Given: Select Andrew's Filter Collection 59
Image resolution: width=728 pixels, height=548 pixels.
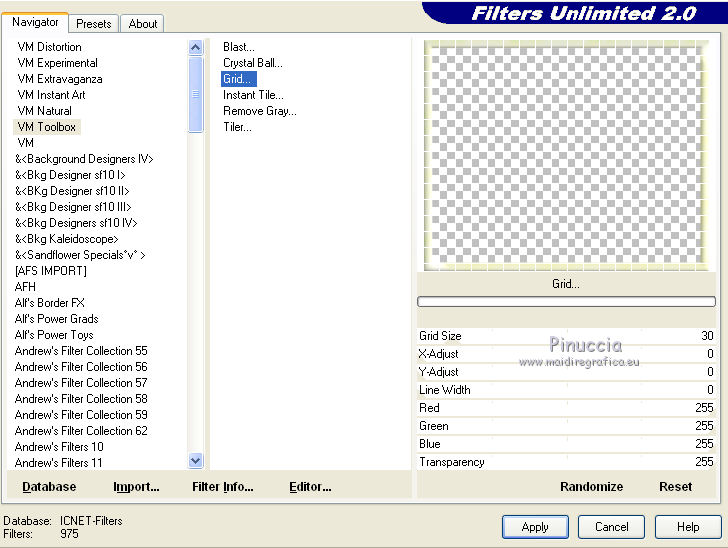Looking at the screenshot, I should point(81,415).
